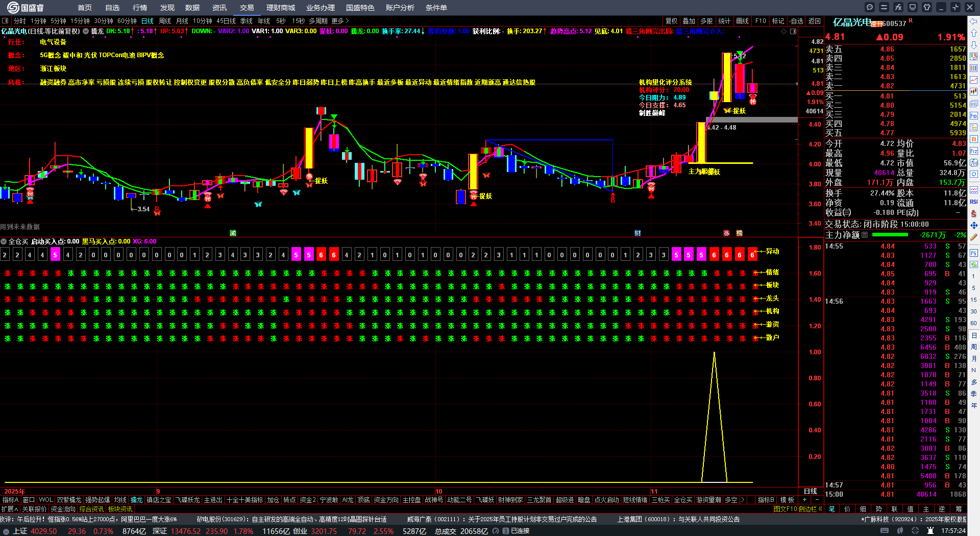Click the 亿晶光电 stock name header

click(x=852, y=22)
